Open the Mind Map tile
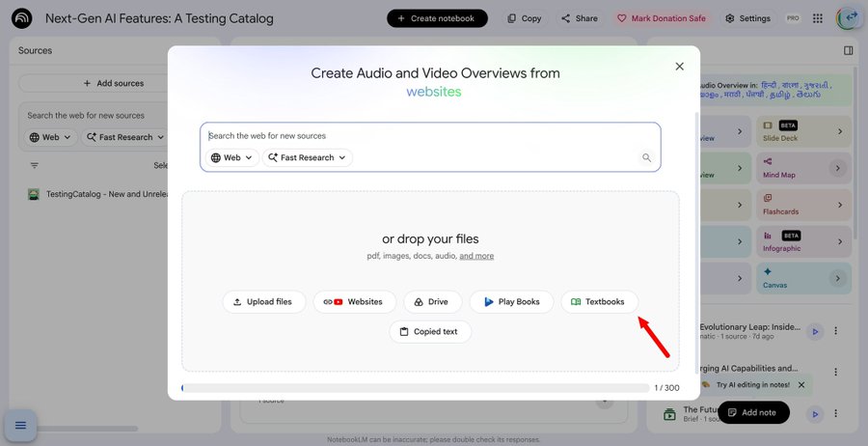This screenshot has width=868, height=446. click(803, 168)
